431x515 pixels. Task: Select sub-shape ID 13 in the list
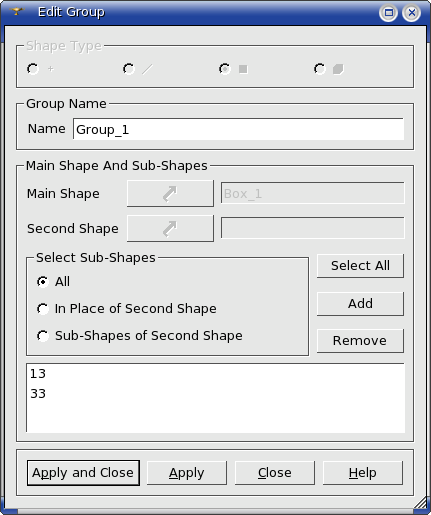pyautogui.click(x=215, y=374)
